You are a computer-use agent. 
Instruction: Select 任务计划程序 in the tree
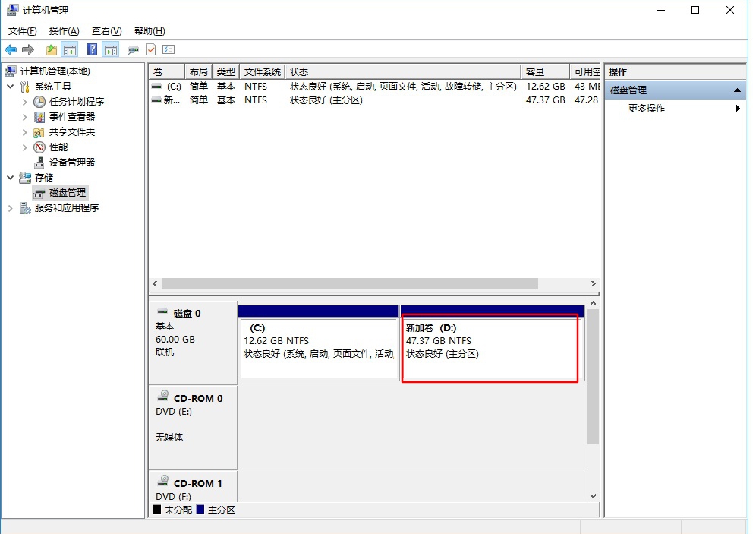(x=77, y=102)
